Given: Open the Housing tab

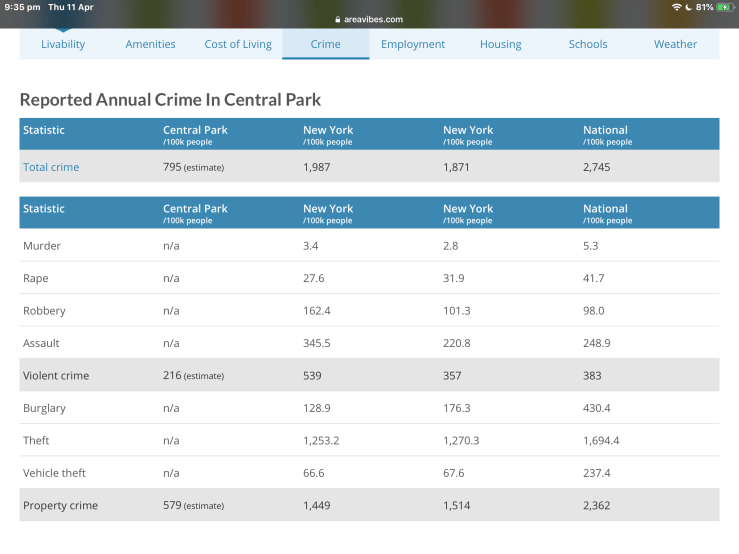Looking at the screenshot, I should [x=500, y=44].
